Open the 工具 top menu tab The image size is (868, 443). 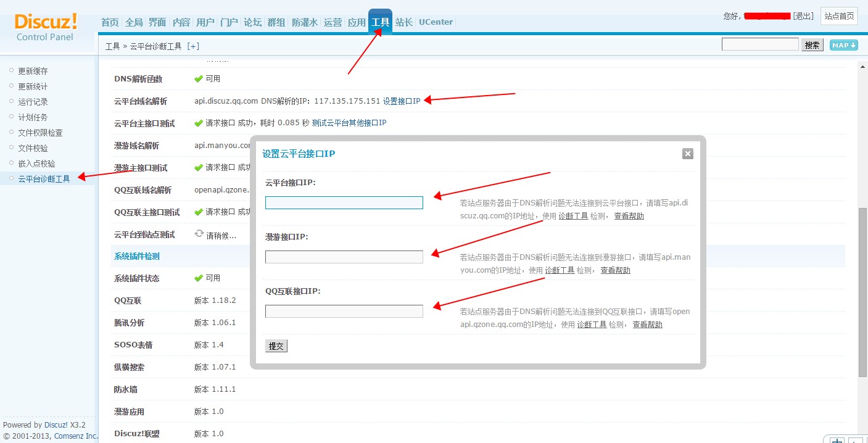click(x=380, y=22)
